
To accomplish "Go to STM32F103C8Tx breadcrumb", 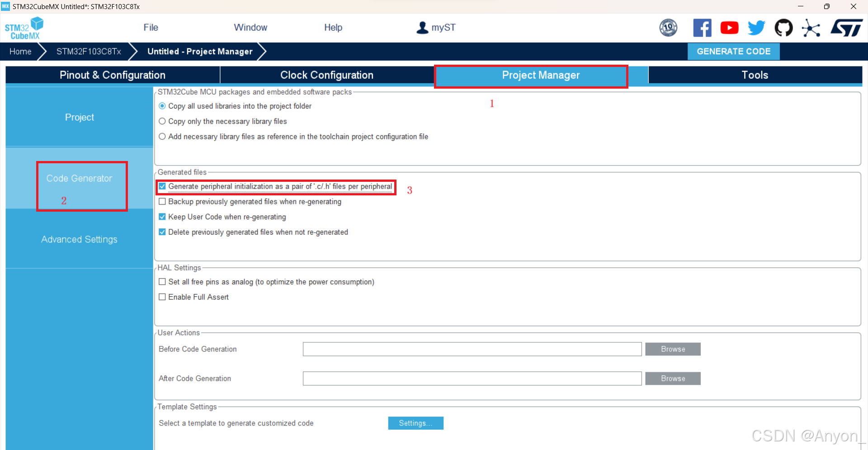I will click(x=89, y=52).
